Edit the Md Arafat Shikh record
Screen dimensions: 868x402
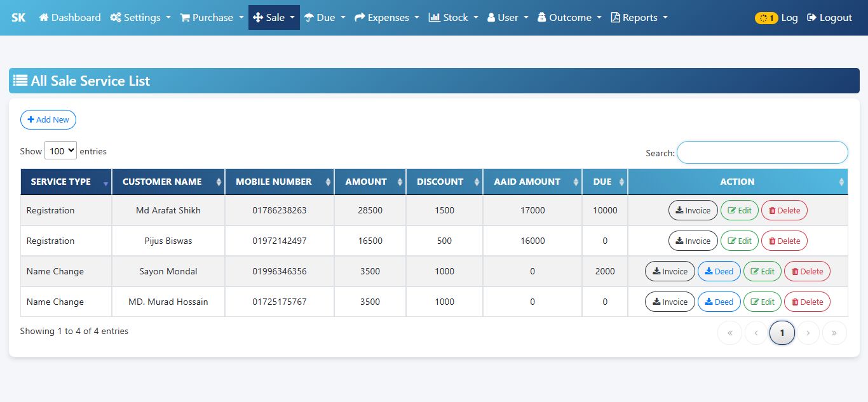pos(740,210)
